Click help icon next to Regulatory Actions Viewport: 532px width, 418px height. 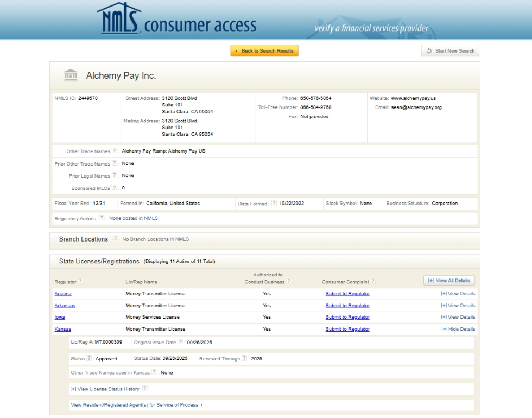103,218
